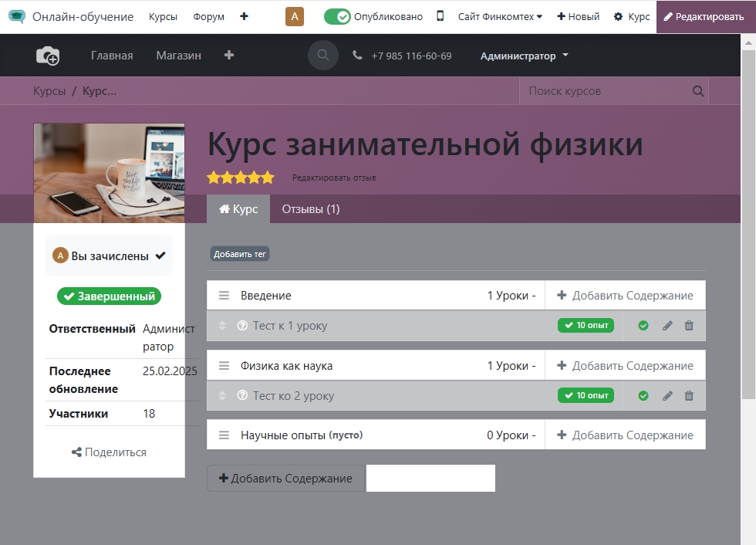
Task: Click the mobile preview phone icon
Action: (440, 16)
